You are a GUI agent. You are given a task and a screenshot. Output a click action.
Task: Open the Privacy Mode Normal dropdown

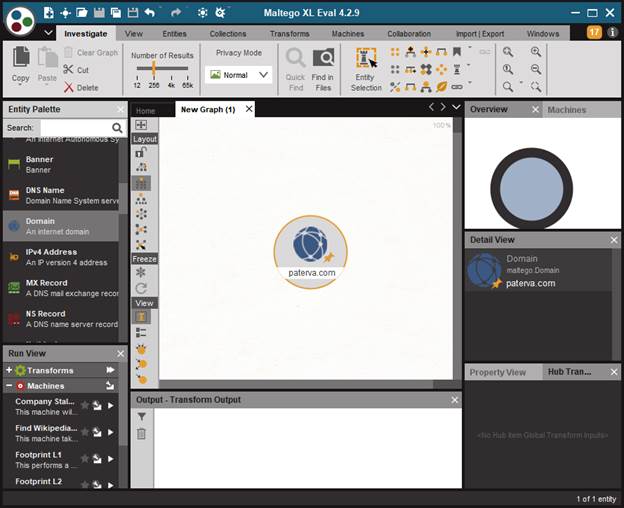click(238, 75)
